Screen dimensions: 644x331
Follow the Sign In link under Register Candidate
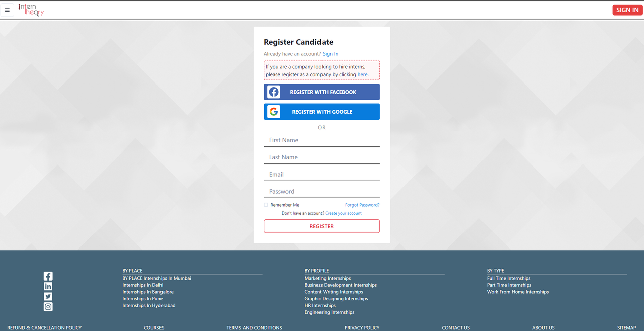[330, 54]
